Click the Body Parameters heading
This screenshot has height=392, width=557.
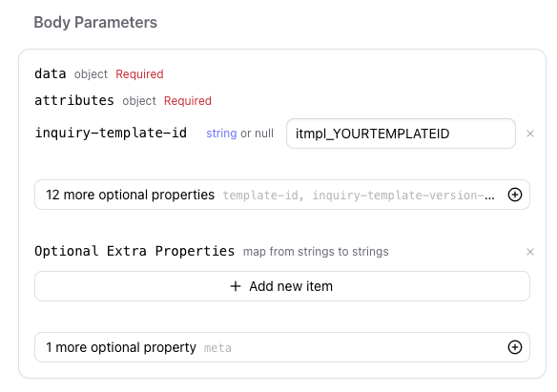point(95,22)
